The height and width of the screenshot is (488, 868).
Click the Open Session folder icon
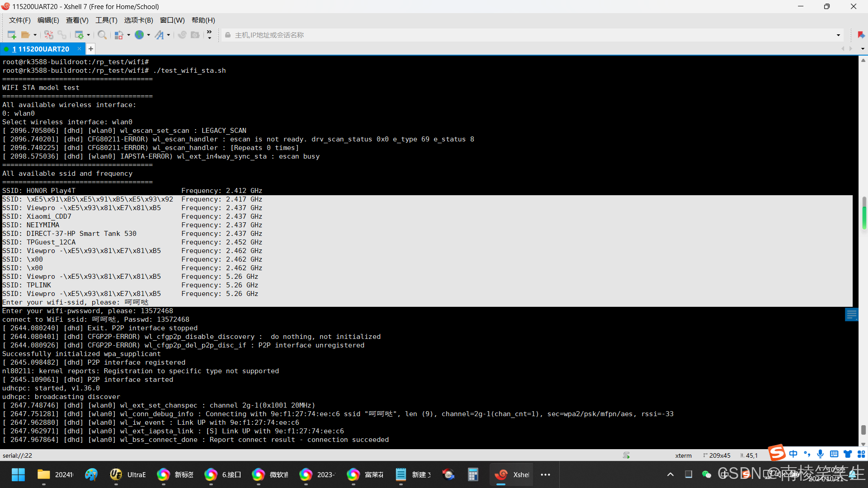[25, 35]
